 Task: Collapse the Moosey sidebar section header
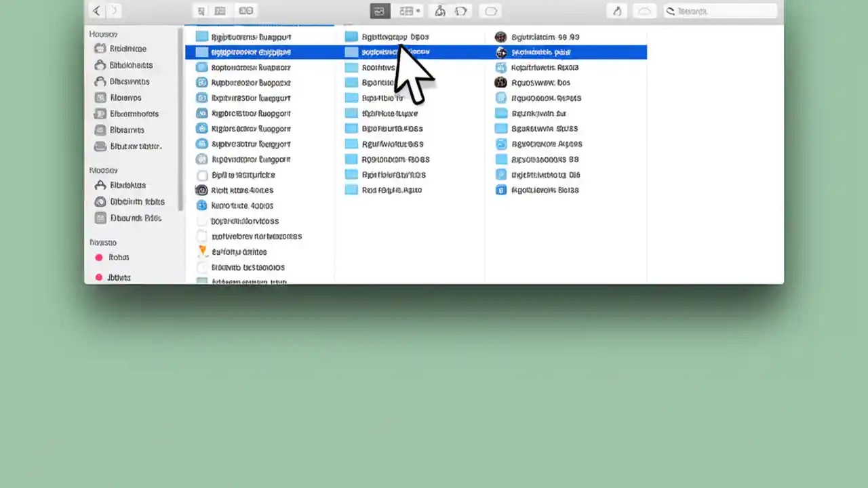pos(103,170)
